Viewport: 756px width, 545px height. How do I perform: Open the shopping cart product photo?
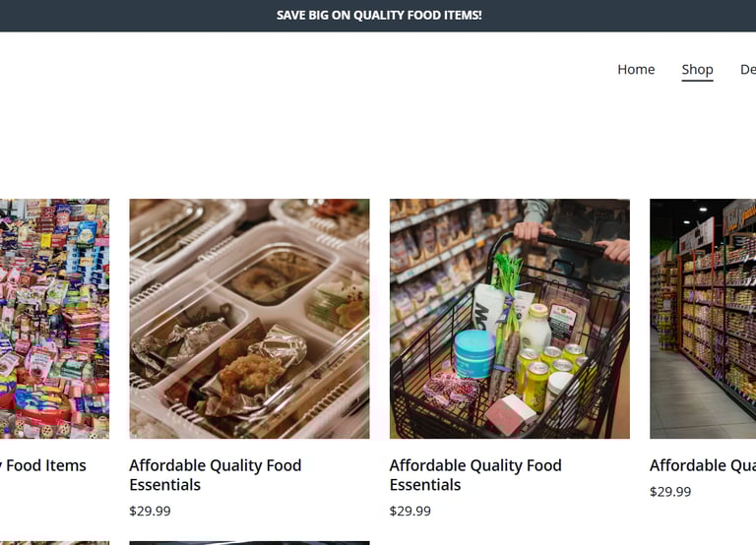(510, 319)
